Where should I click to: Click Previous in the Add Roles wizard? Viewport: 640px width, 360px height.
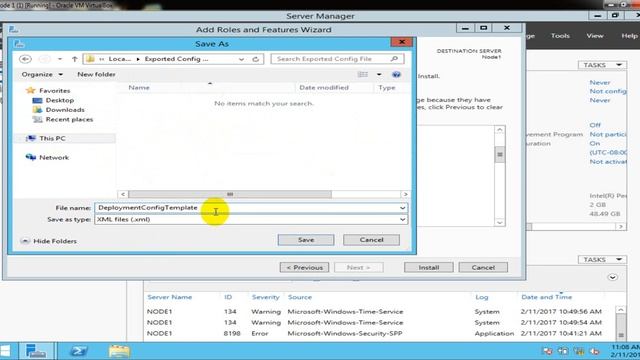304,268
